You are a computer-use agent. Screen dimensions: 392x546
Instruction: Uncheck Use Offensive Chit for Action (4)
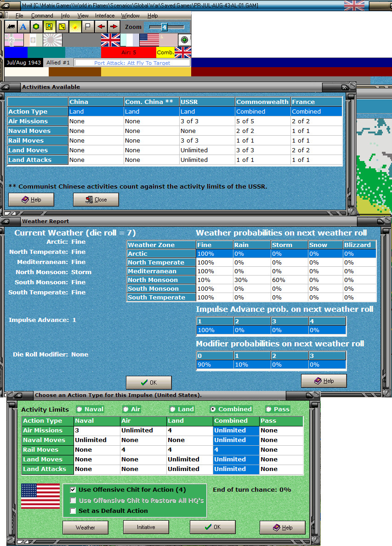tap(73, 489)
